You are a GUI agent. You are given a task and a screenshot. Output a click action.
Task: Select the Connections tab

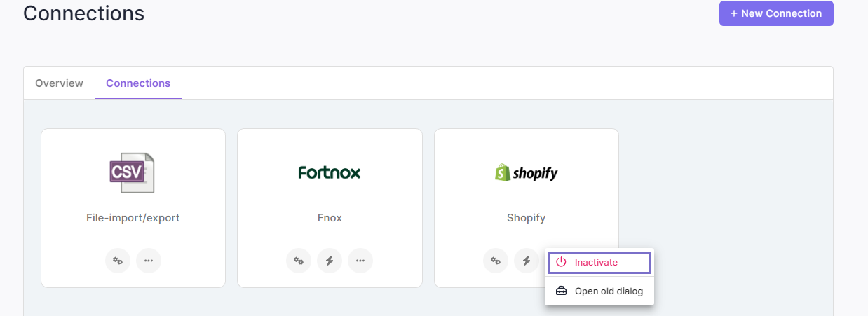pyautogui.click(x=138, y=83)
